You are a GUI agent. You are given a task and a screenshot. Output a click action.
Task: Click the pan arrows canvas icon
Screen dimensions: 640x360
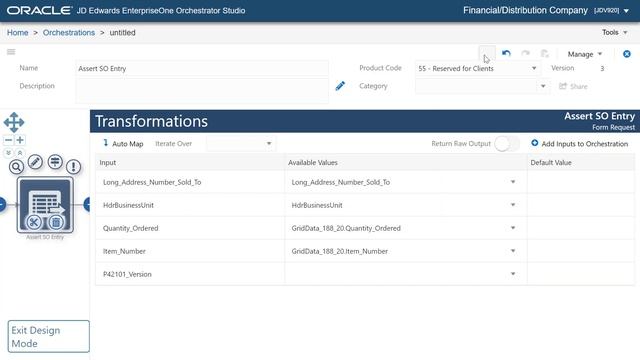(x=14, y=122)
